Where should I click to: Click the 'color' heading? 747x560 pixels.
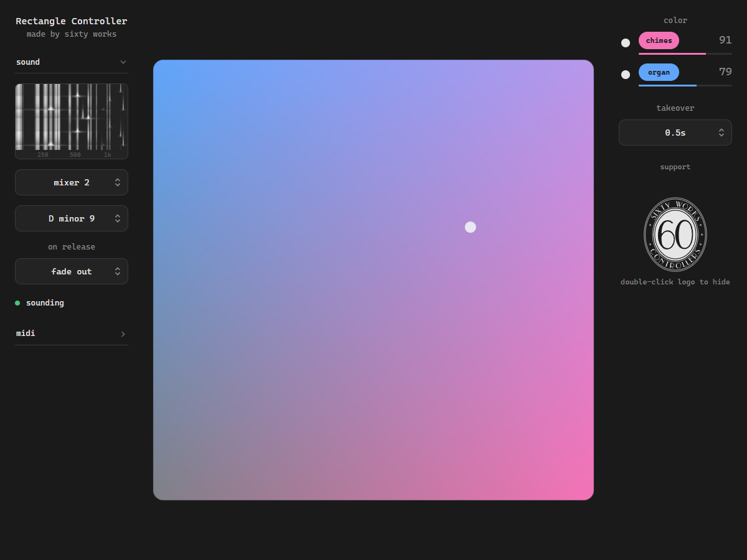click(x=675, y=21)
